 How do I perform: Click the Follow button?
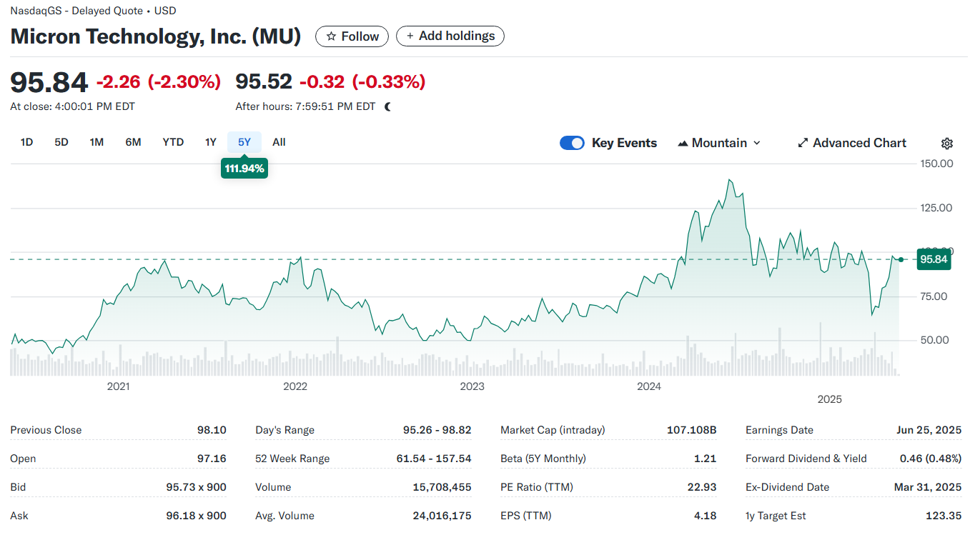352,36
